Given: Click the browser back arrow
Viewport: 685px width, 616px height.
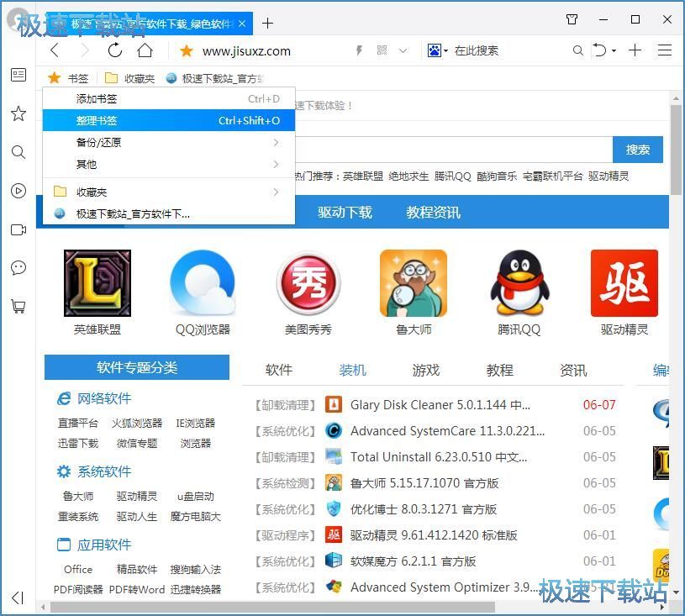Looking at the screenshot, I should [55, 50].
